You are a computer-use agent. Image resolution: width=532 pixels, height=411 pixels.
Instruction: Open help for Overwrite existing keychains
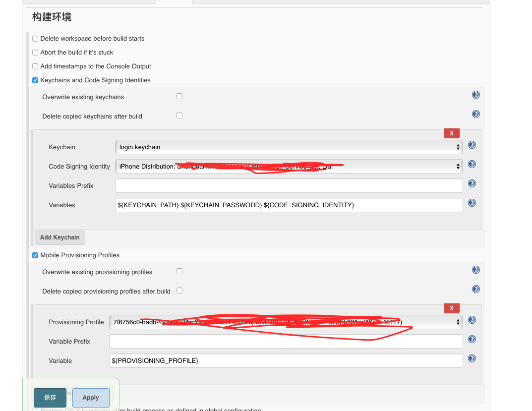(475, 95)
